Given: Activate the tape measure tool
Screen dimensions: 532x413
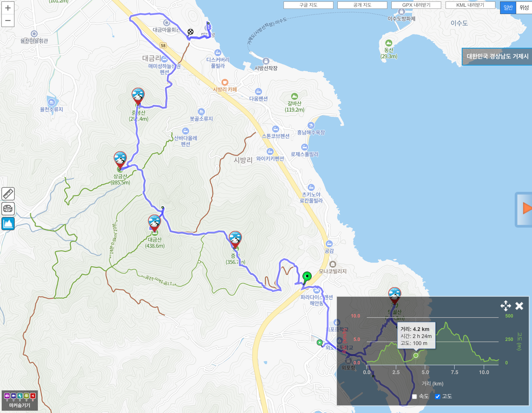Looking at the screenshot, I should (x=8, y=209).
